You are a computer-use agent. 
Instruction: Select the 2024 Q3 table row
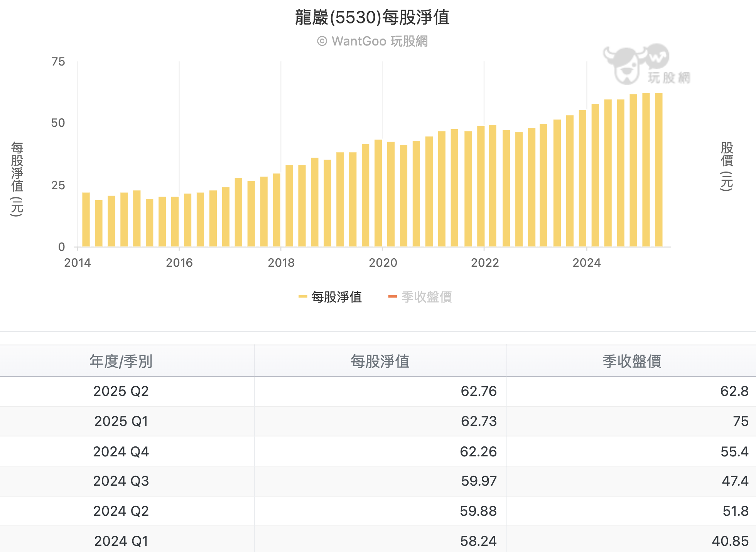[x=121, y=481]
